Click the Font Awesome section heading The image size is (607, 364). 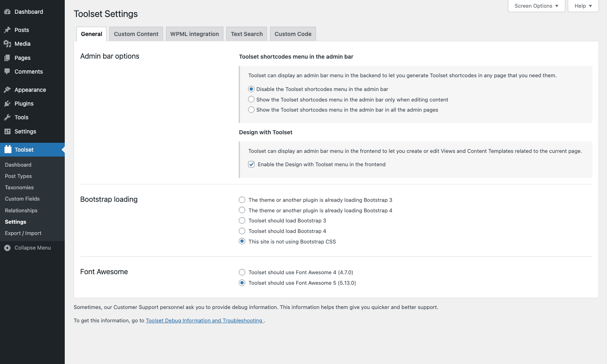(104, 272)
